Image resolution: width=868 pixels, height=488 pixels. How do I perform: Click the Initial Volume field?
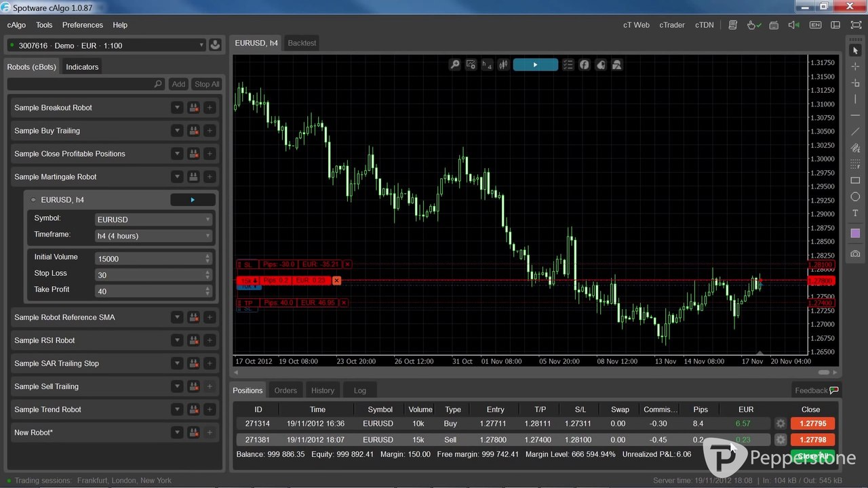pyautogui.click(x=154, y=259)
